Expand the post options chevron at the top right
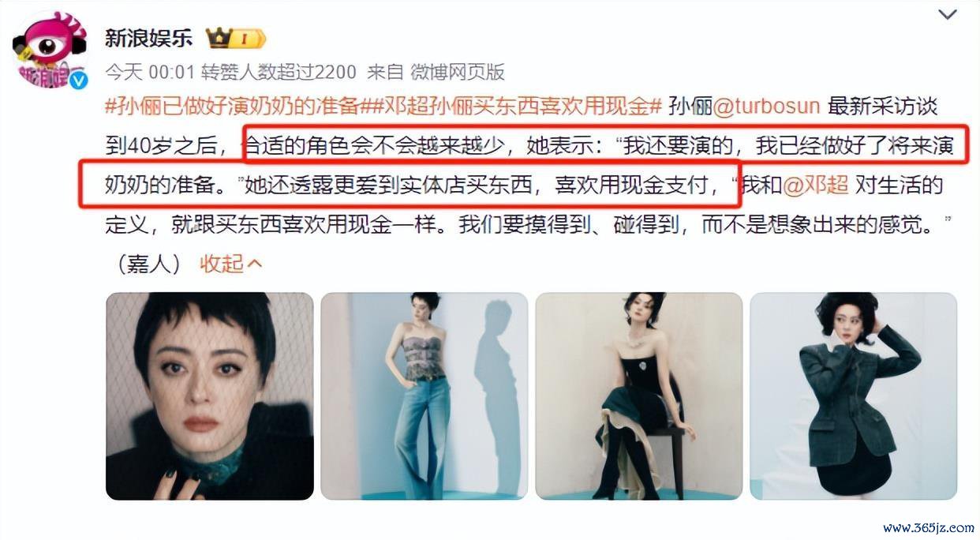The height and width of the screenshot is (540, 980). 947,14
